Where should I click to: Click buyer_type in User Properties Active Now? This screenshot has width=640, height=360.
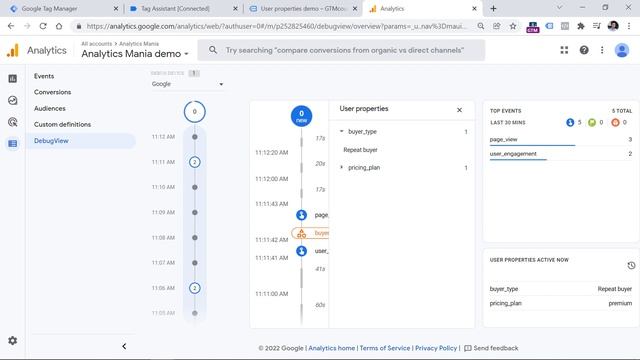[x=504, y=289]
